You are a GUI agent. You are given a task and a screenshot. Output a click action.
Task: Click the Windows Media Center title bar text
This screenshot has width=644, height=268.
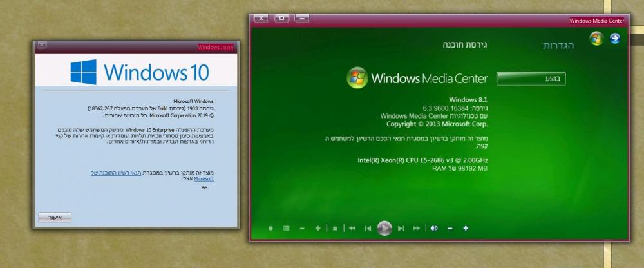(x=597, y=21)
